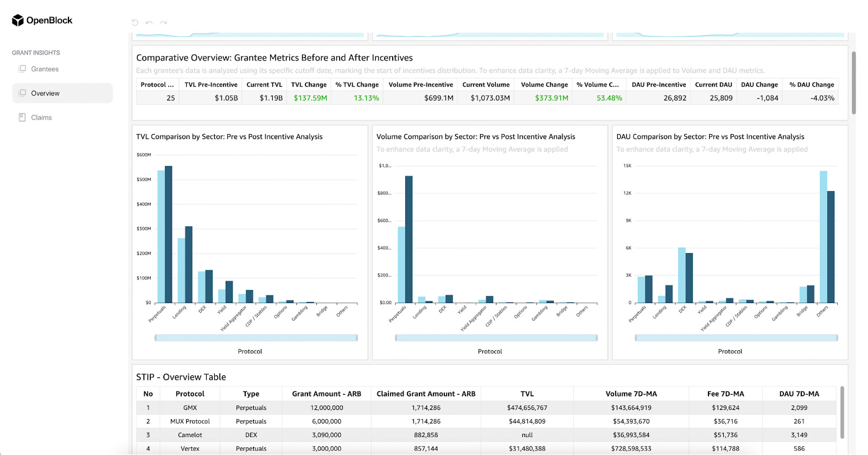Click the MUX Protocol row name
The height and width of the screenshot is (455, 868).
click(190, 421)
